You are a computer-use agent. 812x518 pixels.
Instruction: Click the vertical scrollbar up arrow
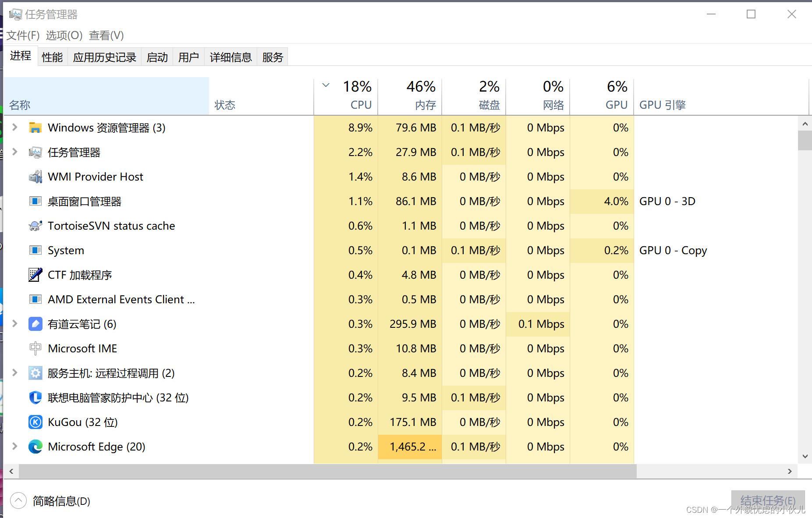click(805, 124)
